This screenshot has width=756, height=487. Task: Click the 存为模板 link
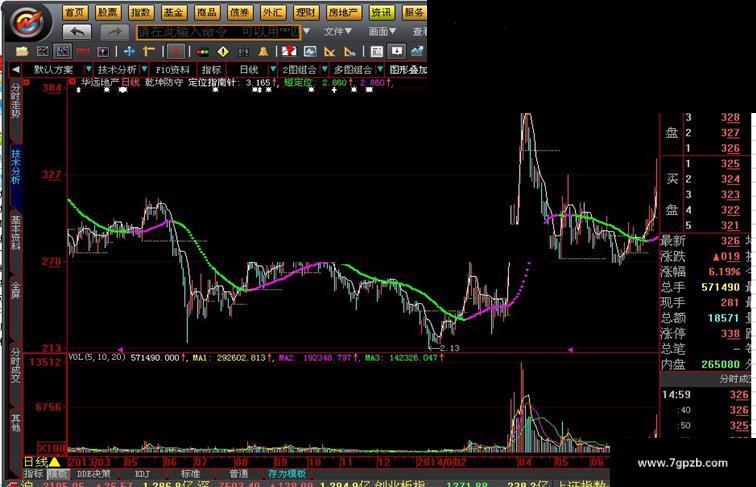(287, 474)
